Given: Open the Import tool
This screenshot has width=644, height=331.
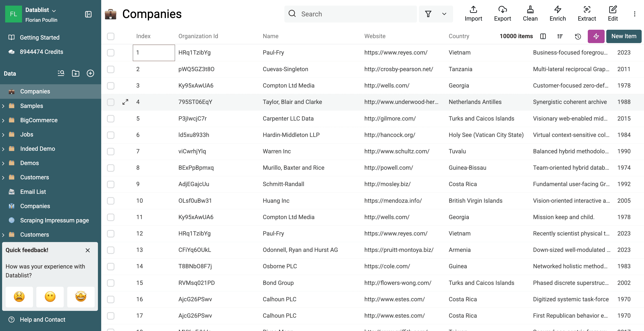Looking at the screenshot, I should coord(473,14).
